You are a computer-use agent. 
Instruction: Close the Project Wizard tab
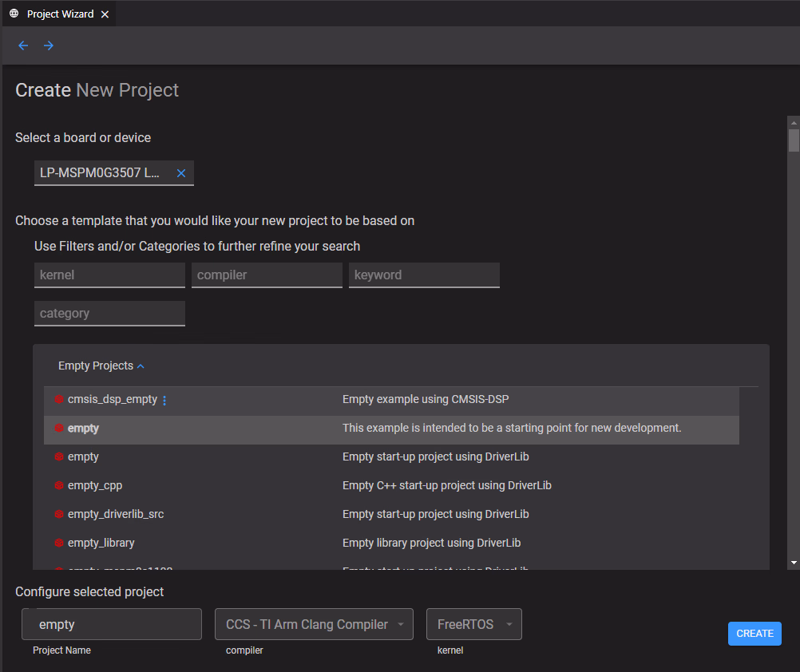(x=105, y=14)
